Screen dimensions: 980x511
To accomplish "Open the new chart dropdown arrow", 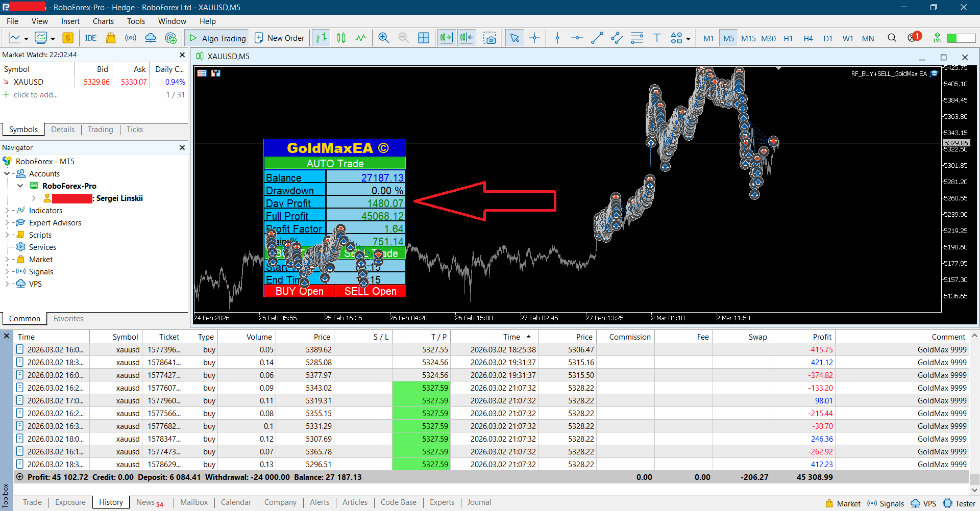I will click(x=26, y=39).
